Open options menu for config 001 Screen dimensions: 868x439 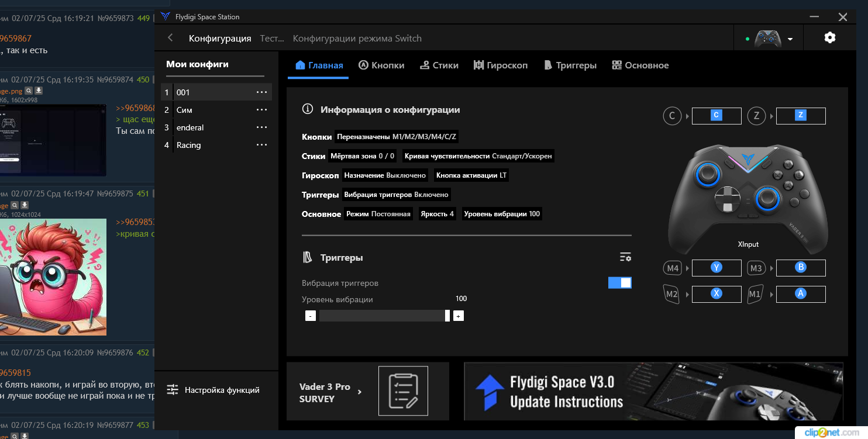[x=261, y=92]
